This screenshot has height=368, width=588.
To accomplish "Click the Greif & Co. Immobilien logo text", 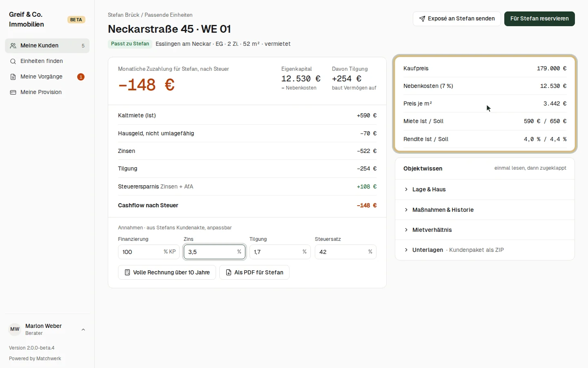I will pyautogui.click(x=27, y=20).
